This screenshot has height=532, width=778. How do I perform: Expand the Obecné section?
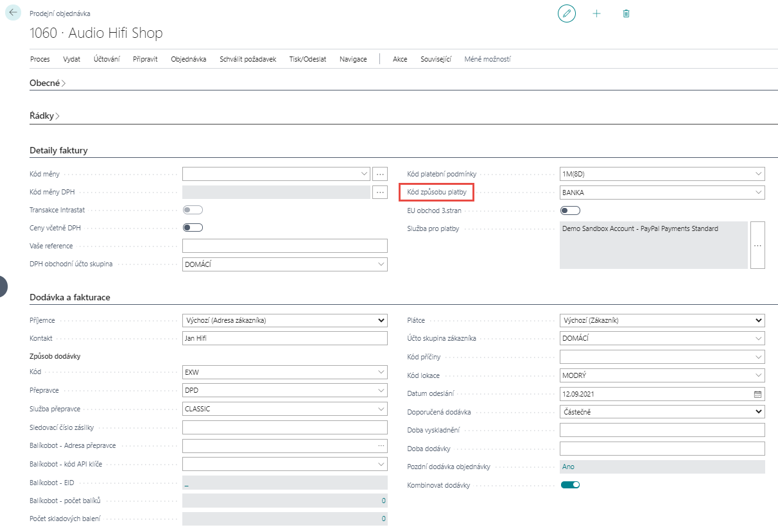pos(48,83)
